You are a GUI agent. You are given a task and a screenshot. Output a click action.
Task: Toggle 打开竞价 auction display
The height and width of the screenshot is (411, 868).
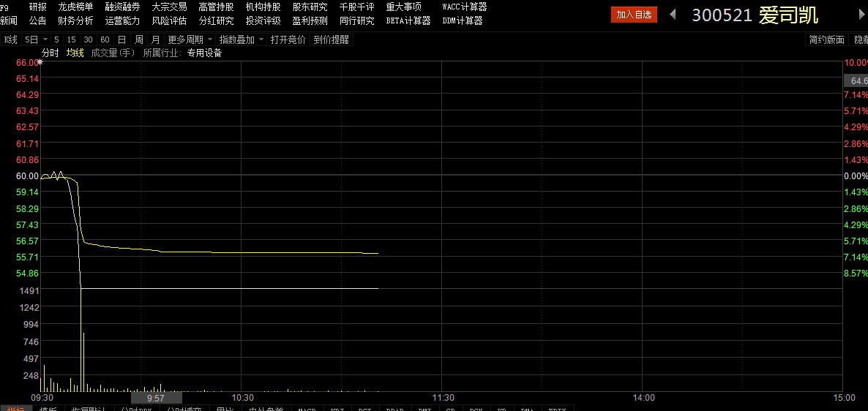click(288, 39)
